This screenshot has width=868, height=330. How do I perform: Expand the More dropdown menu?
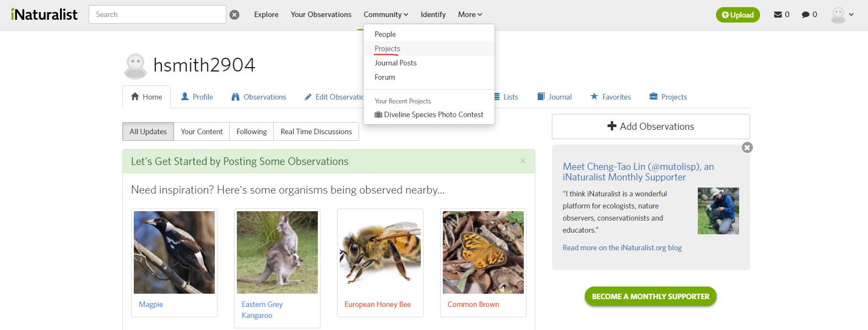470,14
